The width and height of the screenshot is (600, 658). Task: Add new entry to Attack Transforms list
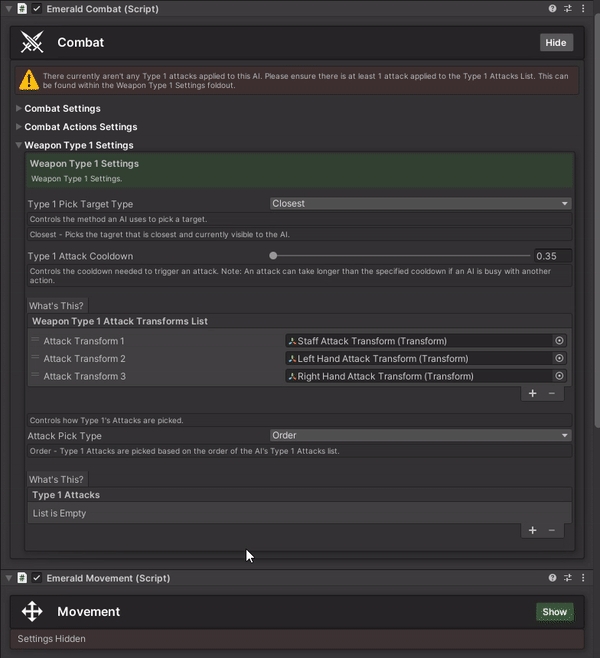[533, 394]
